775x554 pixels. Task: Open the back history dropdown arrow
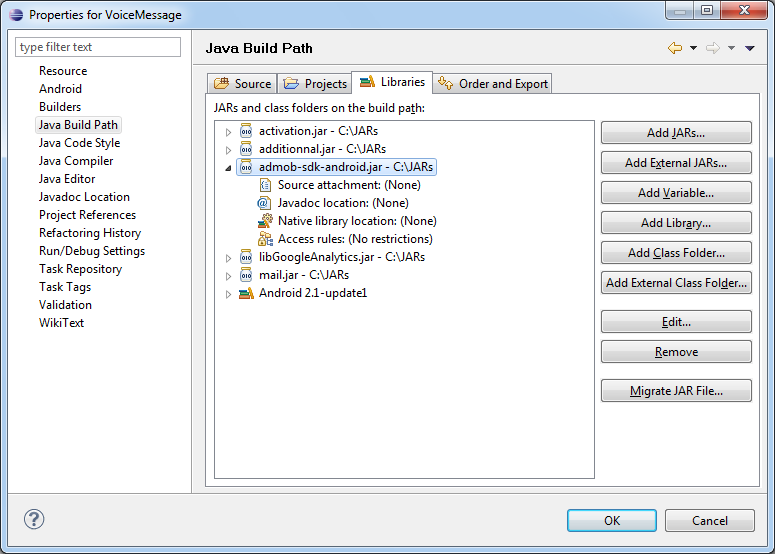[x=693, y=48]
